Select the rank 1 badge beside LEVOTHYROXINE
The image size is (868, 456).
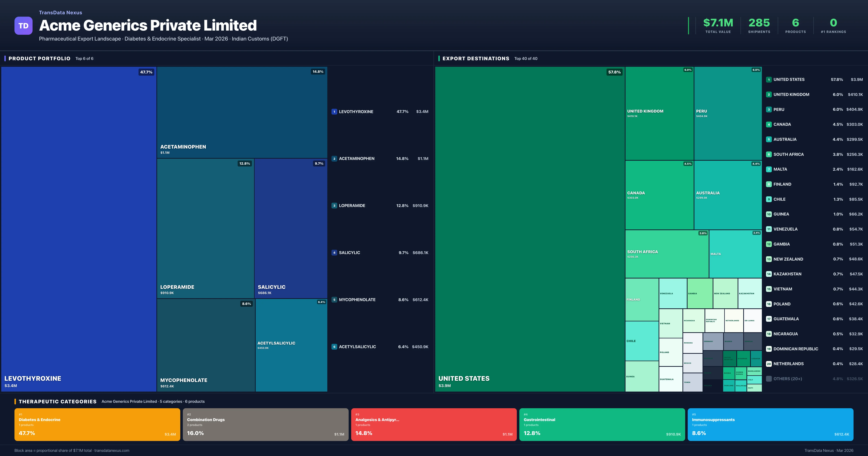tap(334, 111)
